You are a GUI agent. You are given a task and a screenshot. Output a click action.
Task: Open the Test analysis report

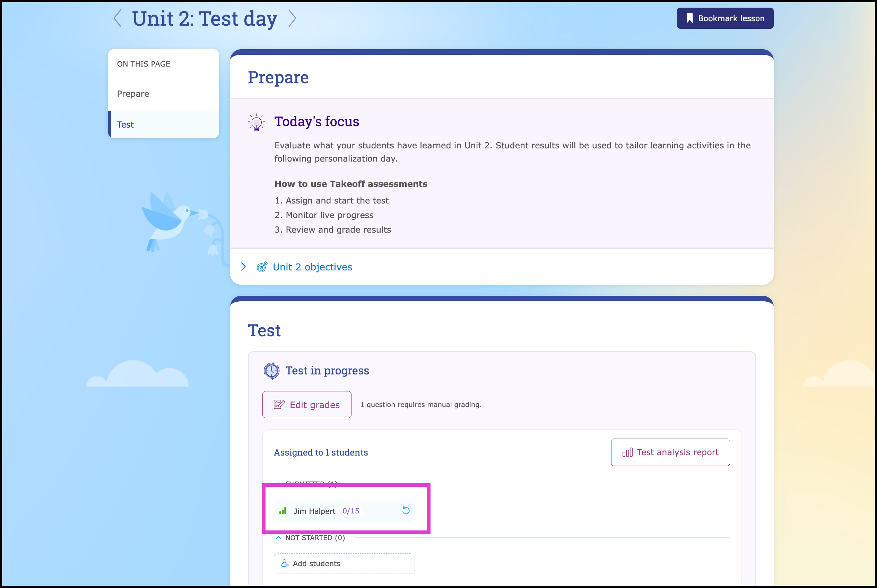point(670,452)
